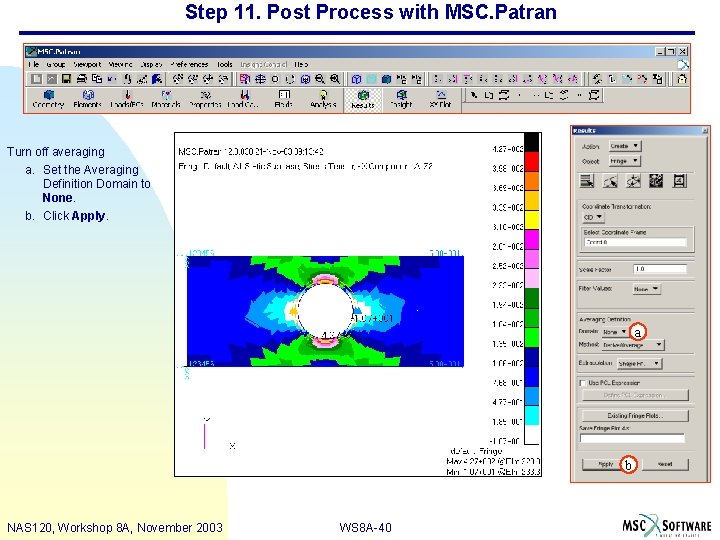Viewport: 720px width, 540px height.
Task: Open the File menu
Action: 34,64
